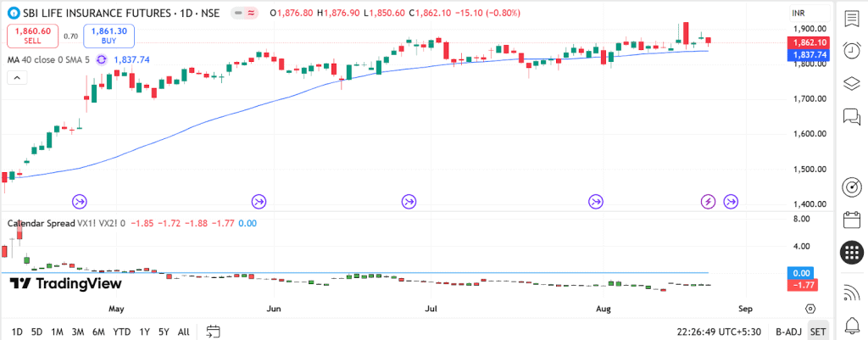868x340 pixels.
Task: Click the contract marker below end of May
Action: point(259,202)
